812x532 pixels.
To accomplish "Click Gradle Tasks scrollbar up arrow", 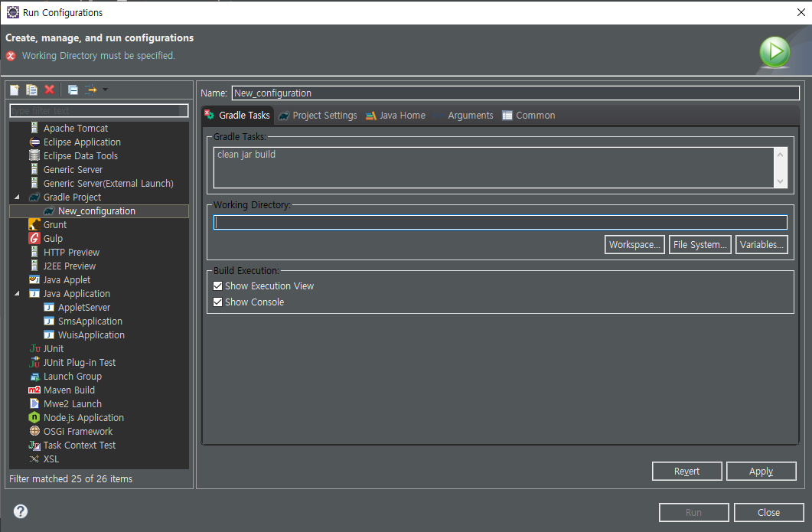I will click(780, 155).
